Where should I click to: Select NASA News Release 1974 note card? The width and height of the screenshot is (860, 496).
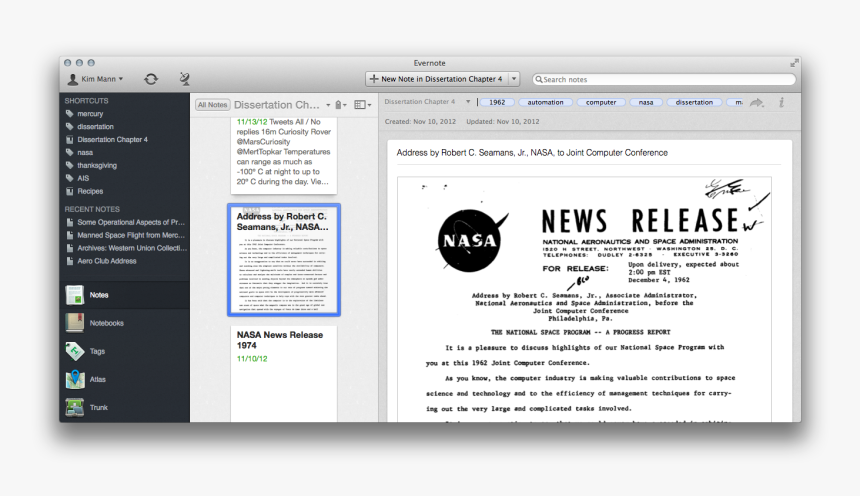point(284,374)
